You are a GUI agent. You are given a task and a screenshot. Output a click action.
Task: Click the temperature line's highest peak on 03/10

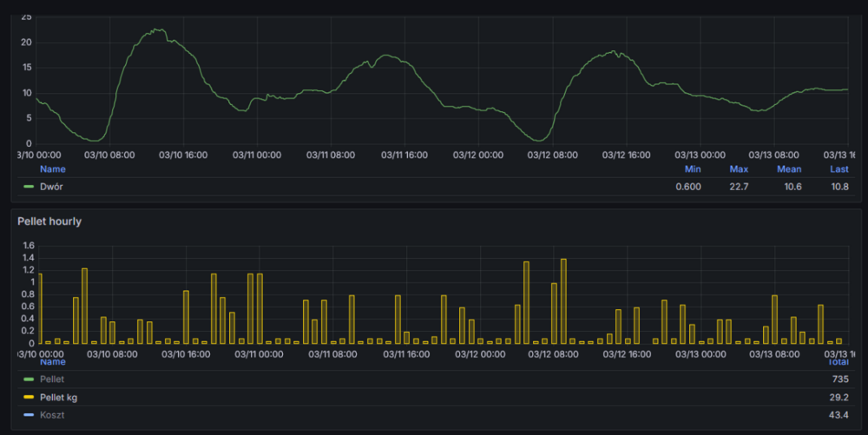point(156,30)
